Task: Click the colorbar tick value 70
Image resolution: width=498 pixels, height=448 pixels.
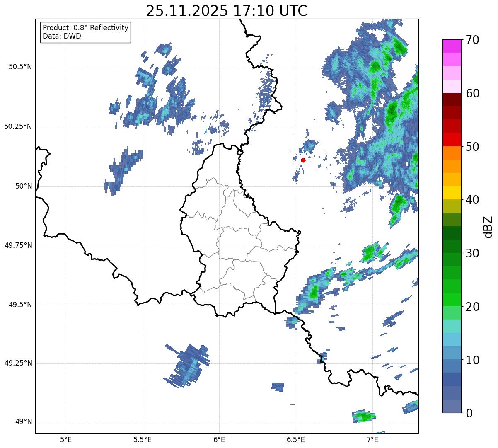Action: pos(472,40)
